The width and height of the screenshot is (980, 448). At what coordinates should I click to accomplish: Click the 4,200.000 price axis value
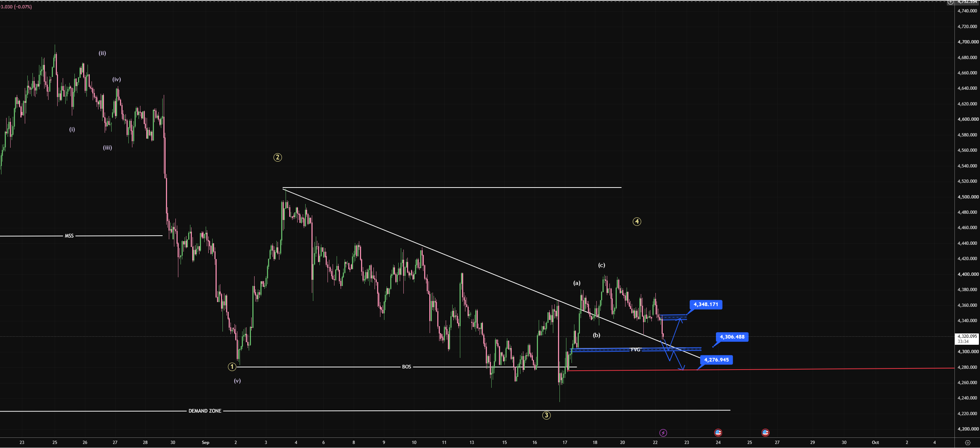click(x=968, y=429)
